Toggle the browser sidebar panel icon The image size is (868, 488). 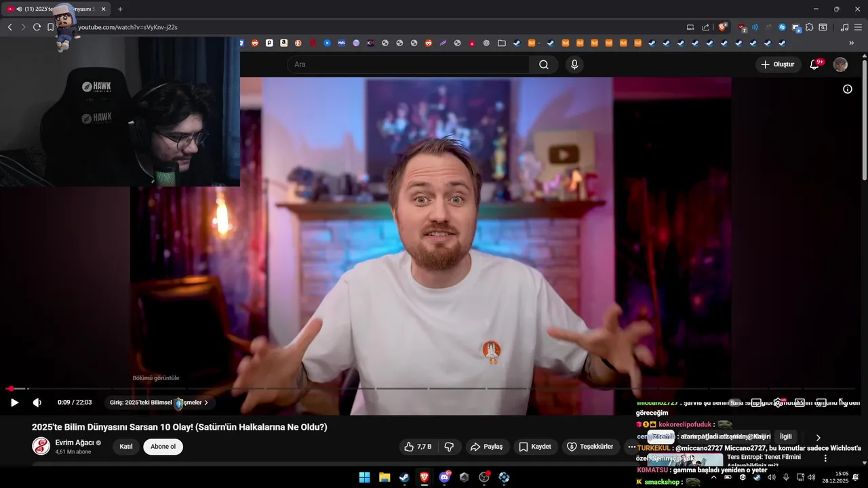tap(823, 27)
